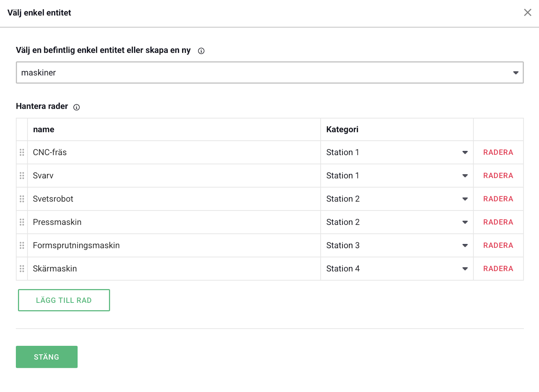
Task: Click the info icon next to entity selection heading
Action: tap(201, 51)
